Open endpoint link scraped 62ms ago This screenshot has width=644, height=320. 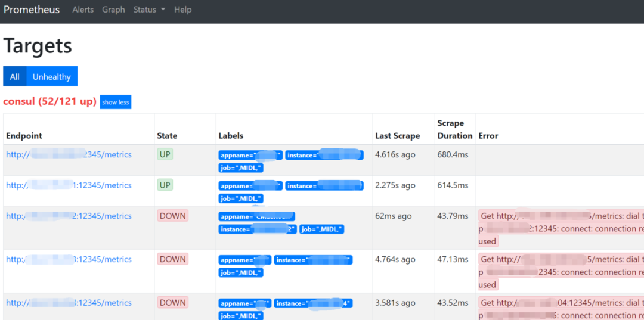69,216
